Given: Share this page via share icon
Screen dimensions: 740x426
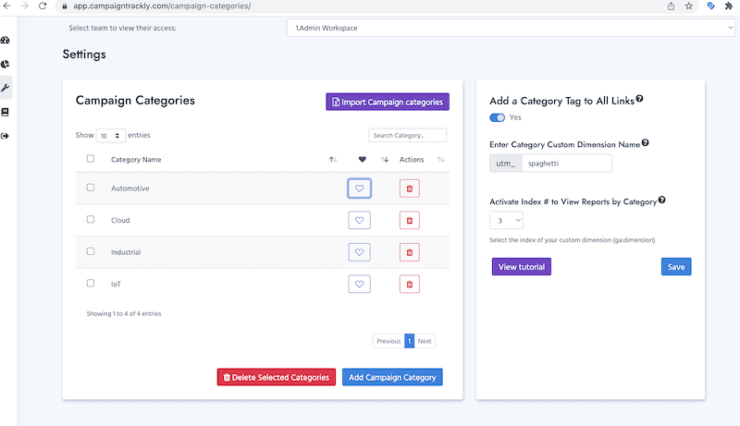Looking at the screenshot, I should (x=671, y=6).
